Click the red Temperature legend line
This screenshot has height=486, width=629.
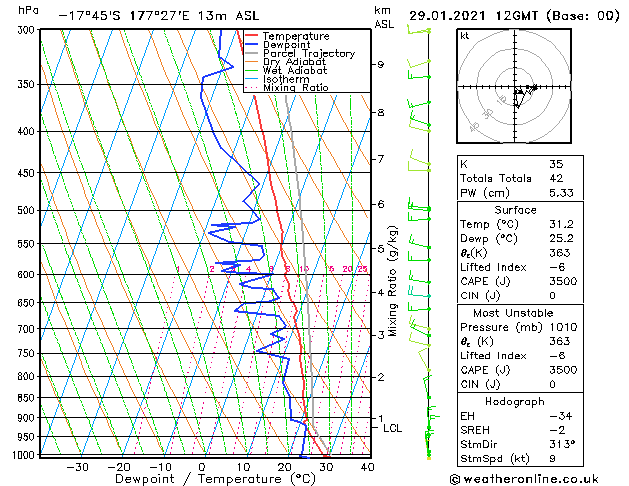coord(251,36)
